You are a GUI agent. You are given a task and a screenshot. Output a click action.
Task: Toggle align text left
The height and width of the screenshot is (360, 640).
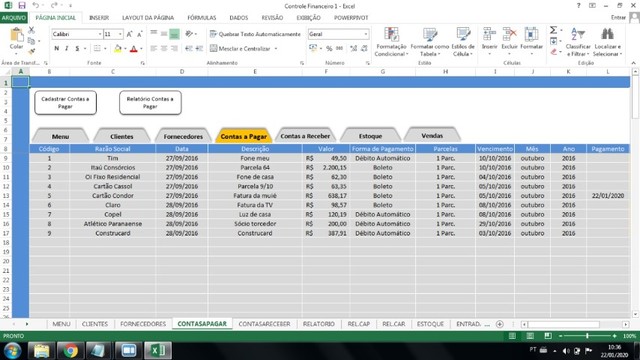point(154,49)
